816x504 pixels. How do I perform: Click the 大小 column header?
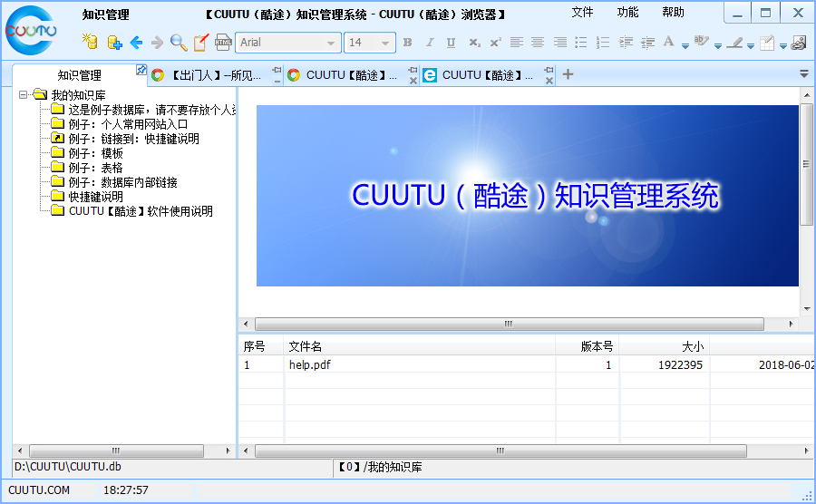click(664, 346)
